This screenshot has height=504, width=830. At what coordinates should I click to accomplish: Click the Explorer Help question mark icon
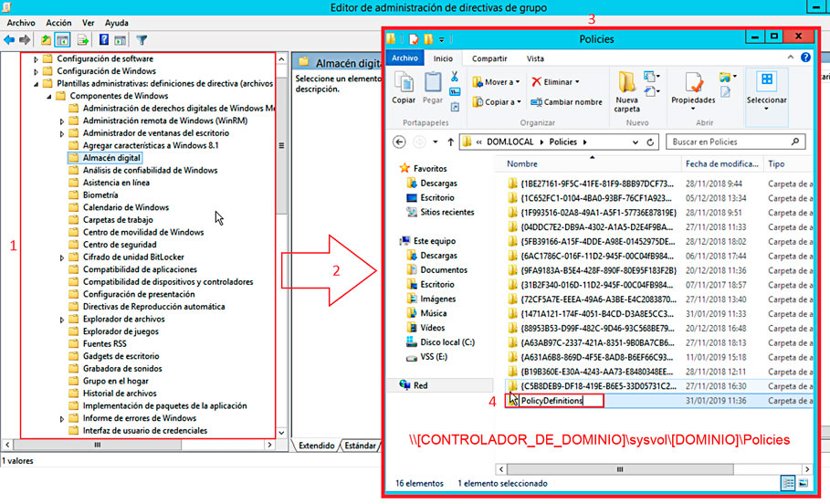[805, 58]
